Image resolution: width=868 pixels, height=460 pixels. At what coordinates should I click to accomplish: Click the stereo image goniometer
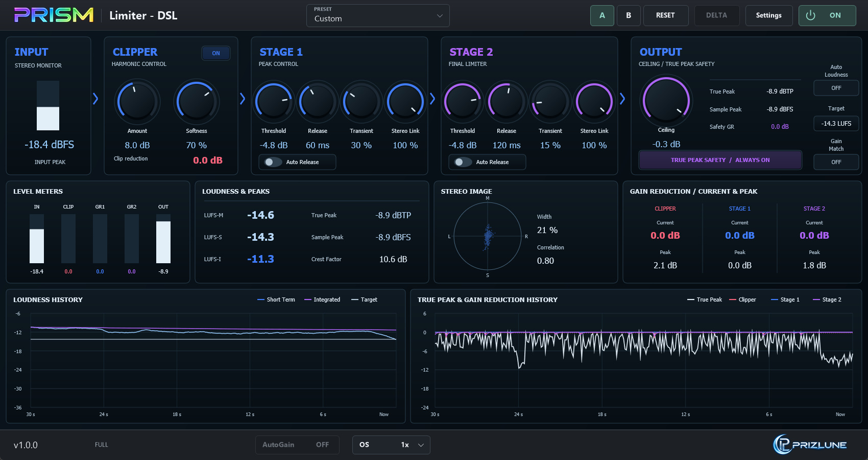(488, 236)
